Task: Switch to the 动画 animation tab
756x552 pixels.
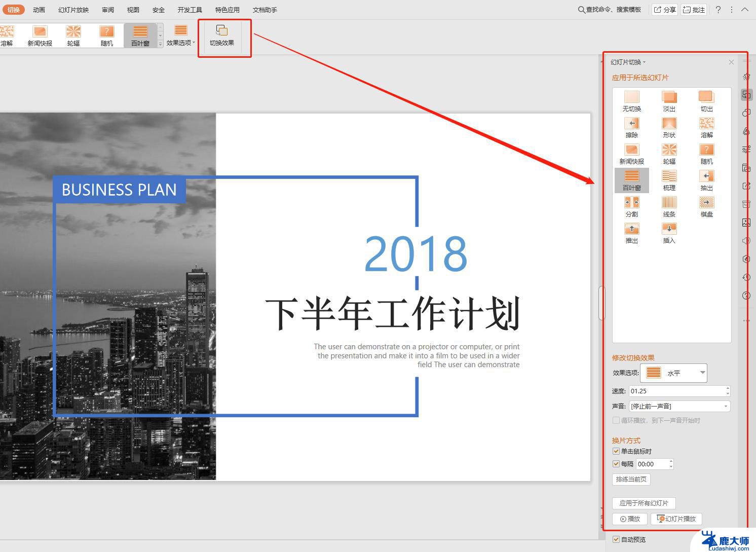Action: coord(39,10)
